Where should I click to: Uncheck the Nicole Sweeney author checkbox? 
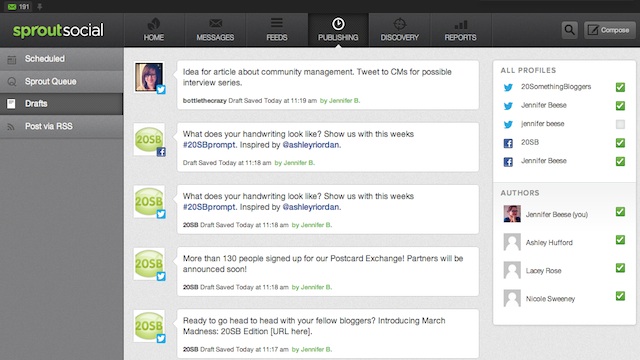point(620,296)
